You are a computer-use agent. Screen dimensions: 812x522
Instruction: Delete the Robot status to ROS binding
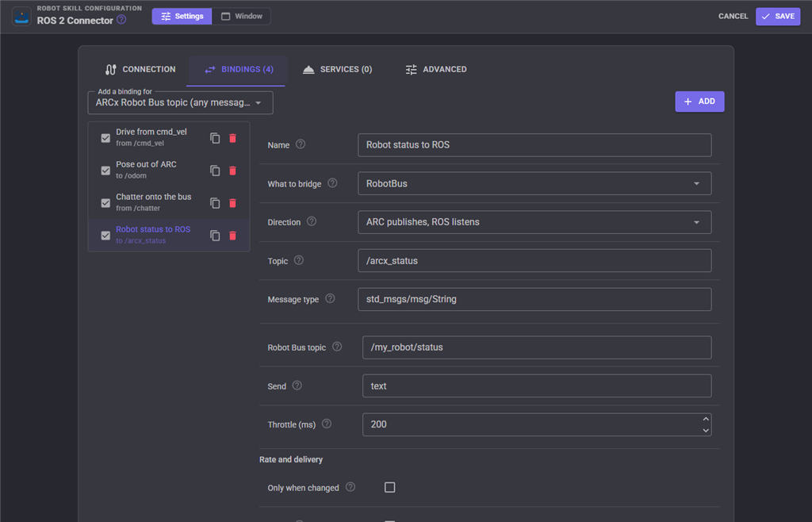[x=232, y=236]
